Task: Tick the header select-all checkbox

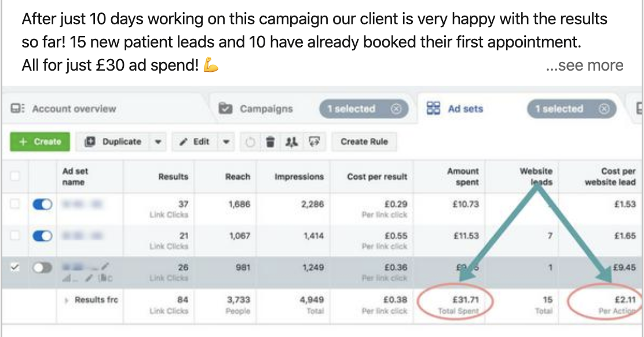Action: [x=15, y=176]
